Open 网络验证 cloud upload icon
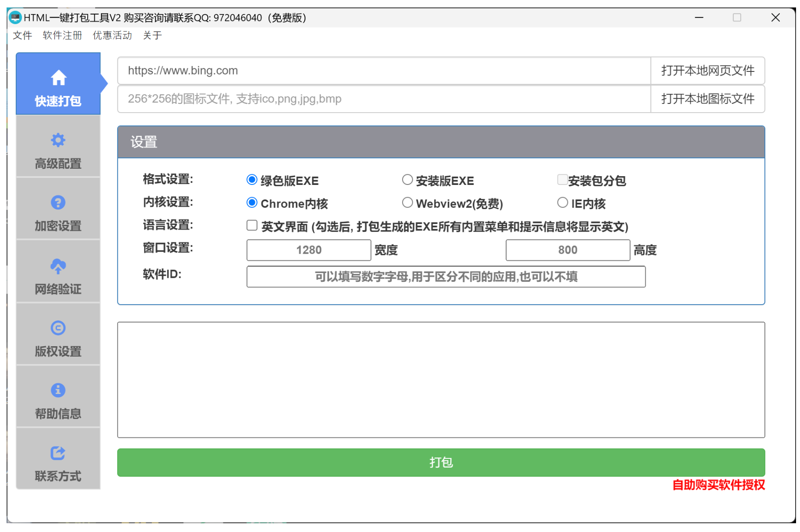 tap(58, 266)
